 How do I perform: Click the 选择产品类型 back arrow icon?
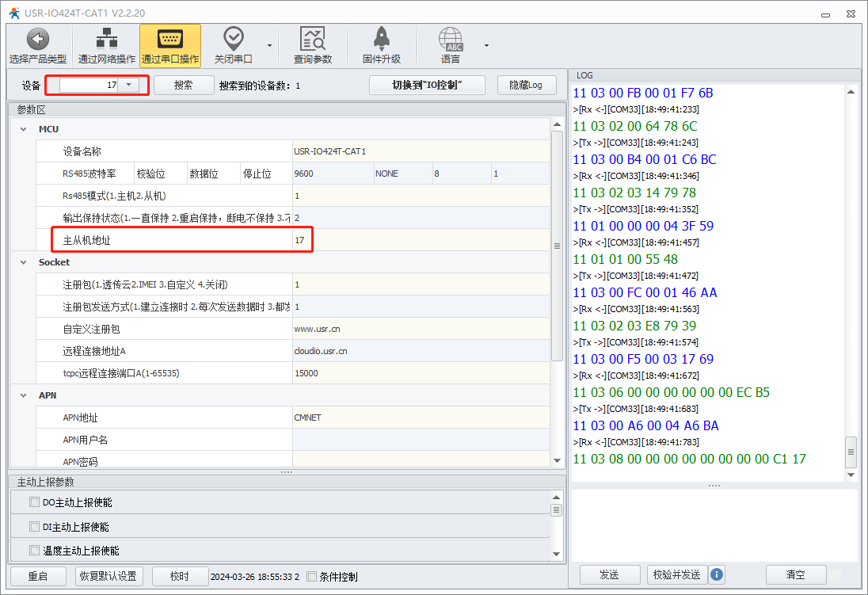click(x=37, y=39)
